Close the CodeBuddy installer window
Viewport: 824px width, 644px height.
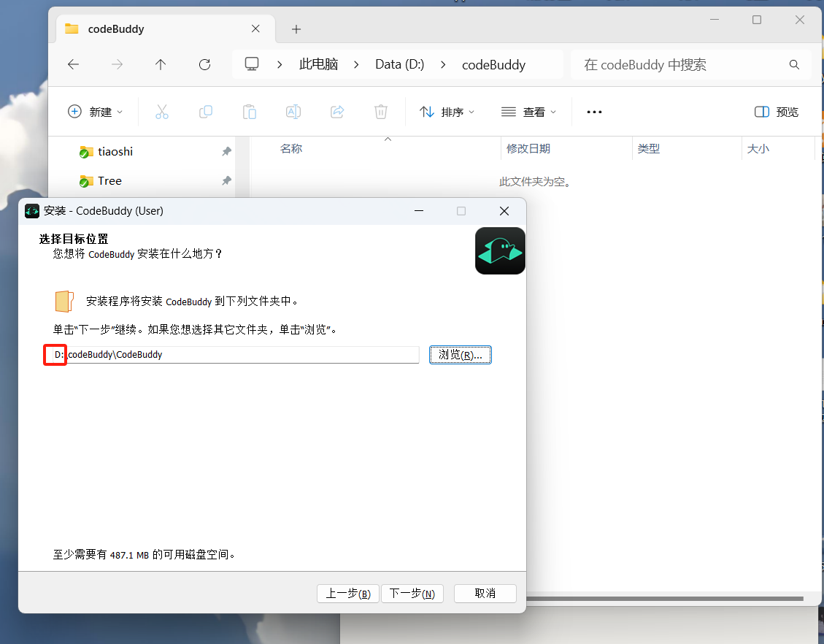[504, 211]
